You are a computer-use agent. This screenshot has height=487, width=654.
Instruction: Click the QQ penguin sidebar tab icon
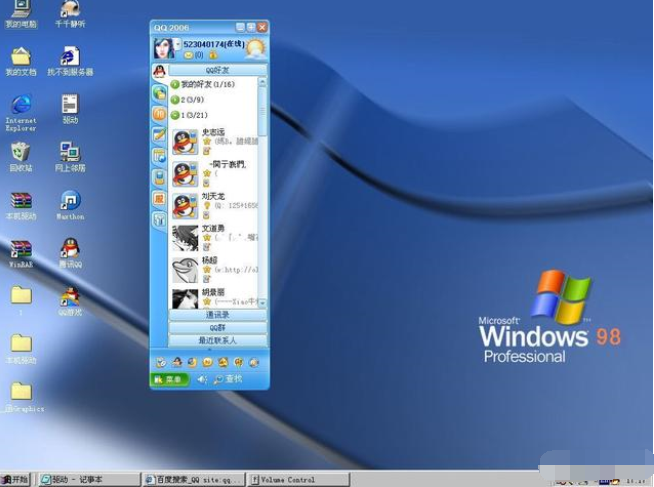tap(159, 71)
